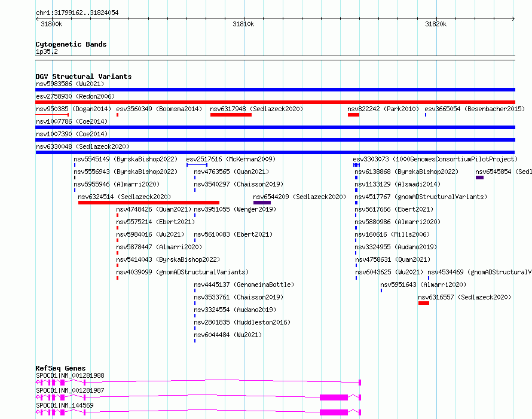Viewport: 532px width, 419px height.
Task: Click the red bar under nsv6317948
Action: coord(231,115)
